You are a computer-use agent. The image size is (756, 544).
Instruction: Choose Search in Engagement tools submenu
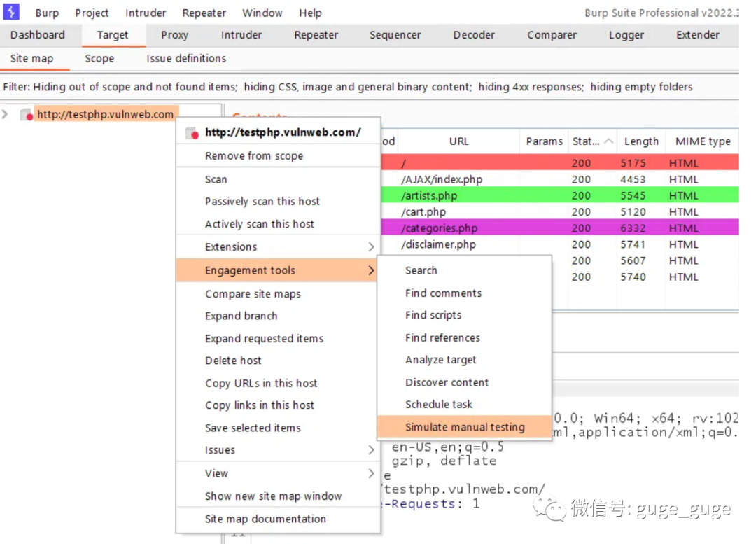[464, 270]
